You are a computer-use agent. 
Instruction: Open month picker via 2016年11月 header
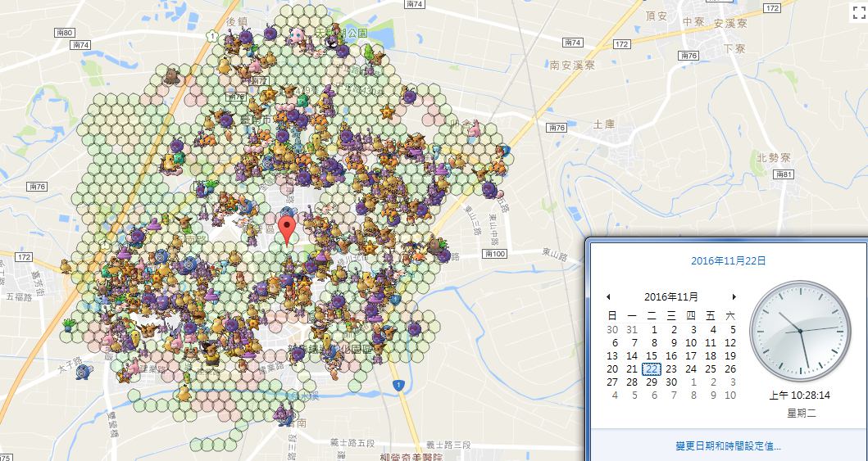point(671,297)
